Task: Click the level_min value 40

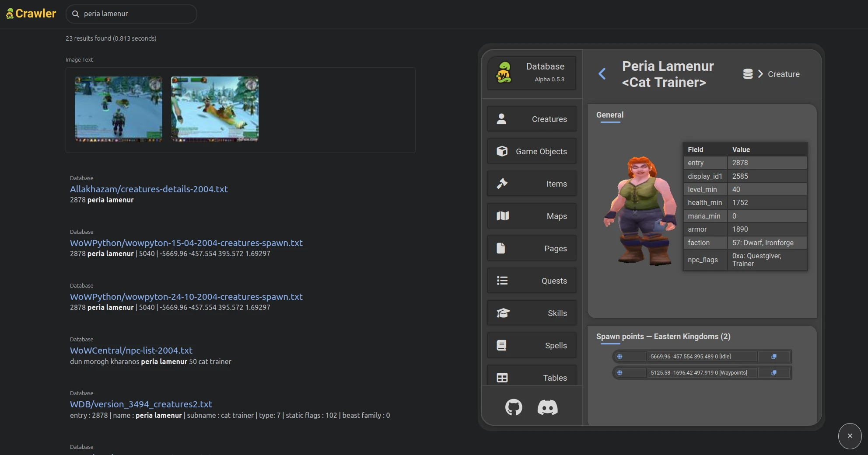Action: pos(767,189)
